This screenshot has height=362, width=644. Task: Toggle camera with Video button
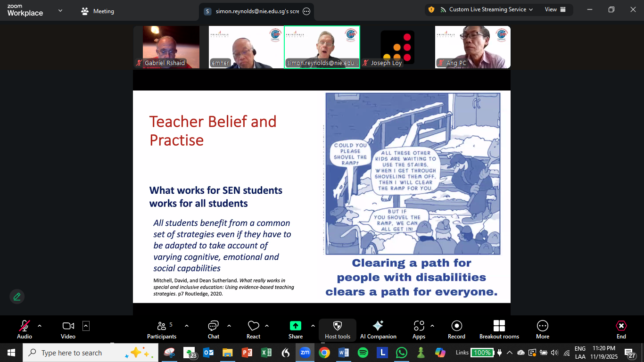click(68, 329)
